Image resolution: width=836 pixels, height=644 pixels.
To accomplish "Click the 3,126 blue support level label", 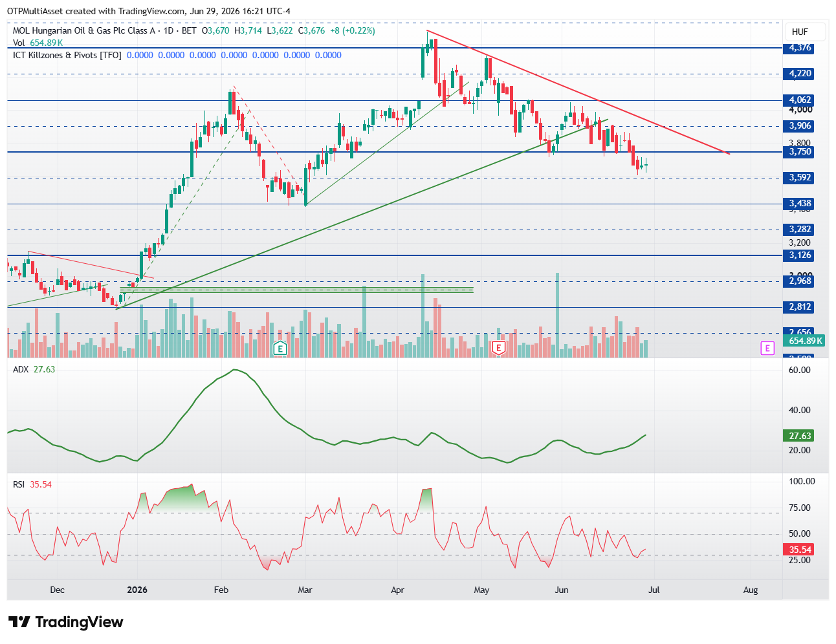I will (x=800, y=255).
